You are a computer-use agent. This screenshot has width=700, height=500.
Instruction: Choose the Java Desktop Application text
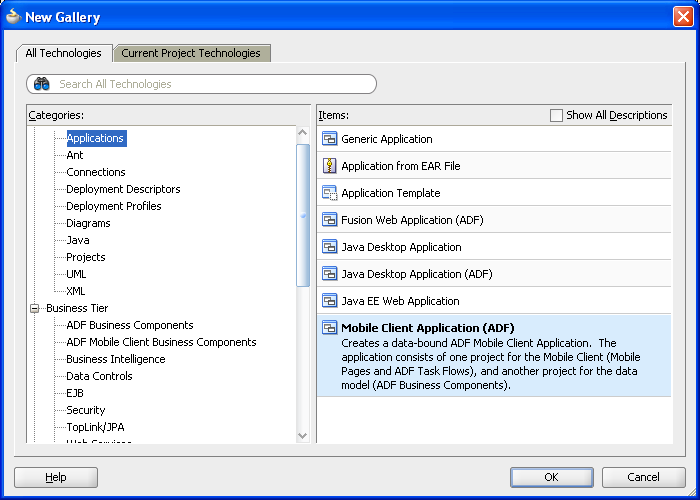(401, 247)
